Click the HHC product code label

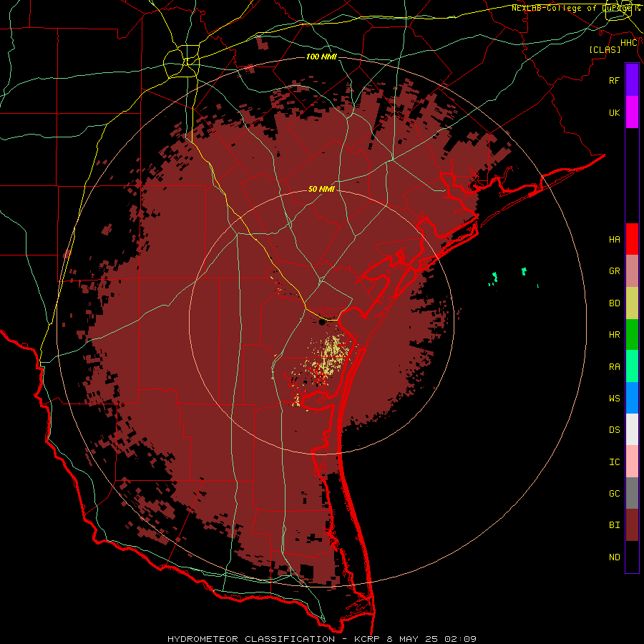pyautogui.click(x=629, y=43)
